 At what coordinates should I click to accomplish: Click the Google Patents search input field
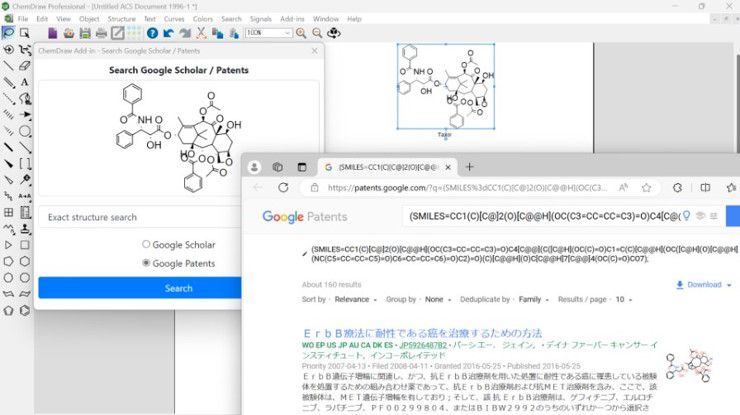540,216
